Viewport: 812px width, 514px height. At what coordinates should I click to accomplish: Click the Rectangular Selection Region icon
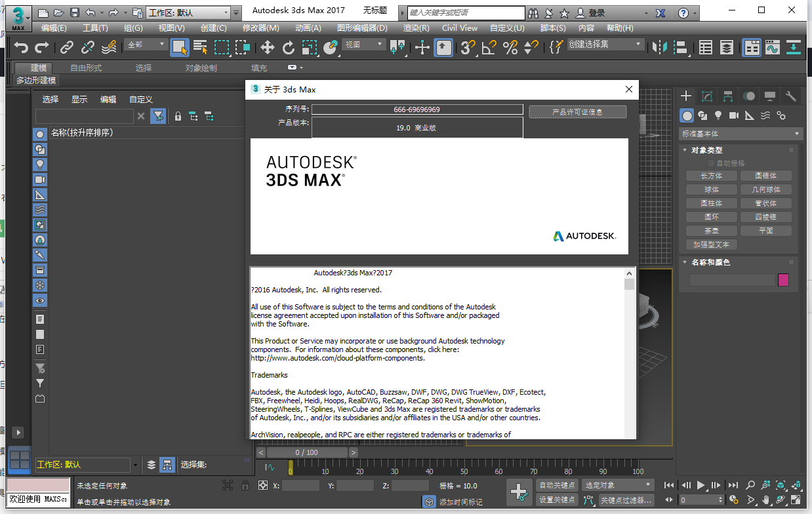222,47
